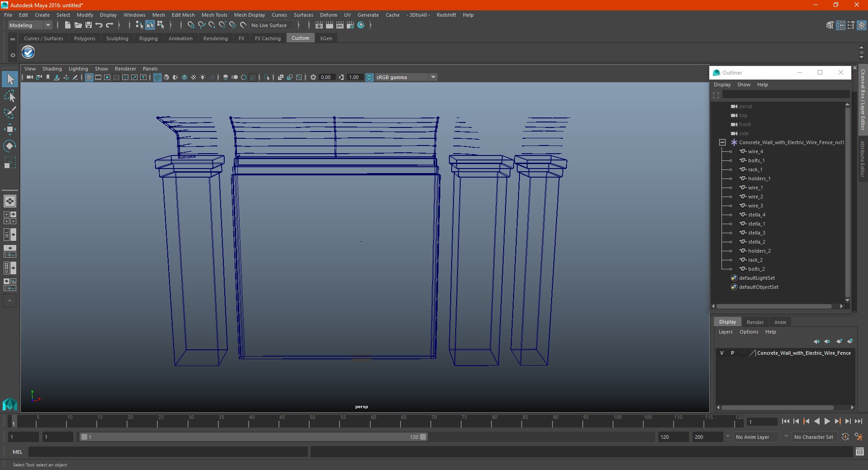868x470 pixels.
Task: Select the stella_3 object in Outliner
Action: pos(756,233)
